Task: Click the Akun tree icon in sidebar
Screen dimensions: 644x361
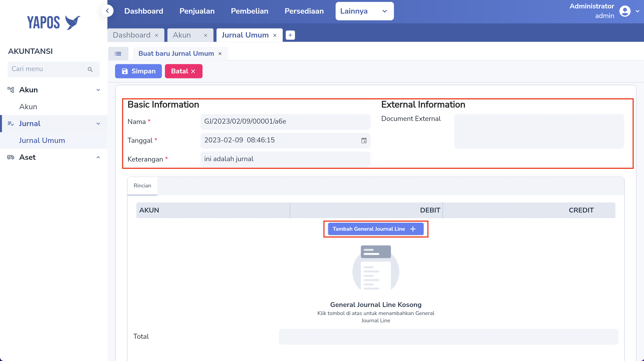Action: tap(11, 90)
